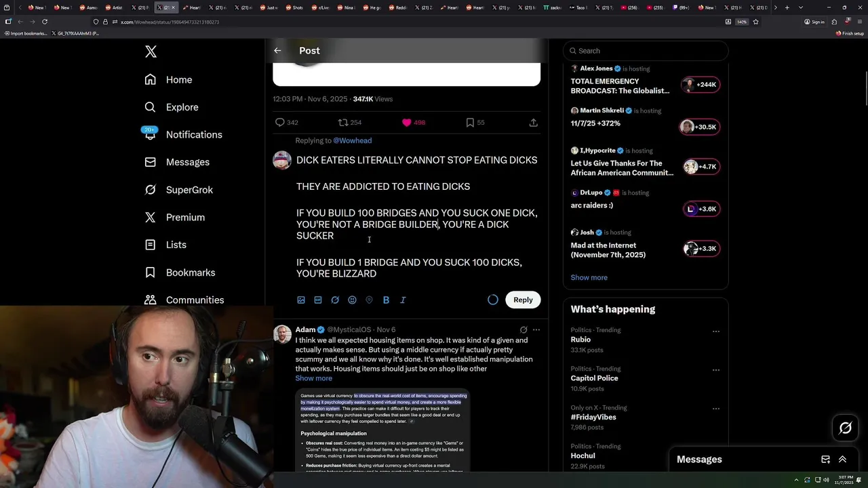
Task: Click the Search field
Action: point(646,51)
